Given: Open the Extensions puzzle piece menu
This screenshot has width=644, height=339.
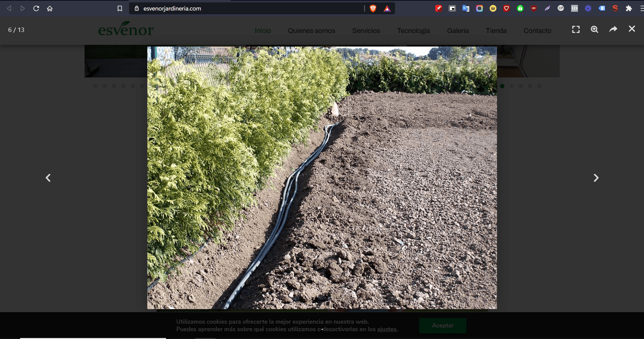Looking at the screenshot, I should 629,8.
